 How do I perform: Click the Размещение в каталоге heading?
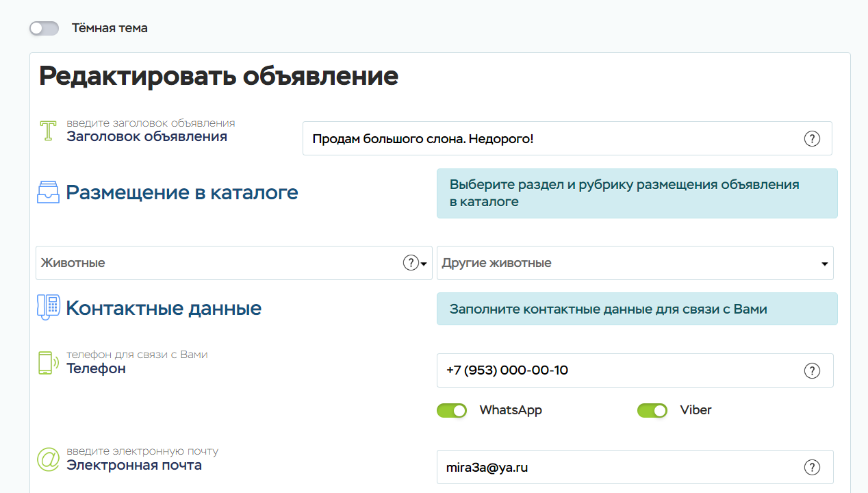click(182, 192)
